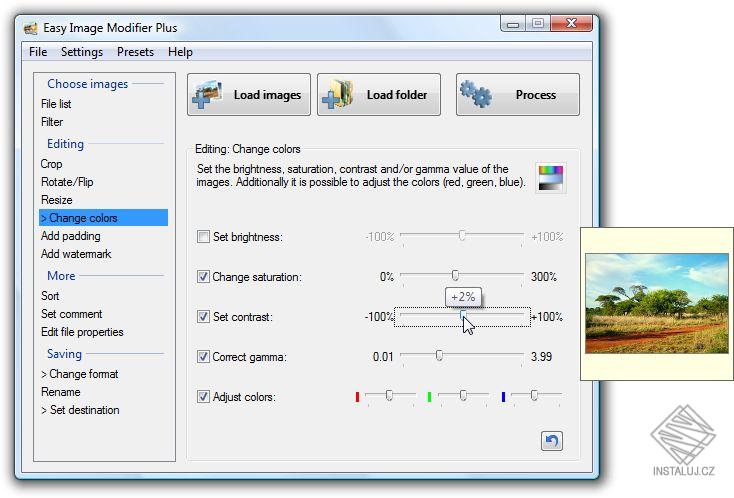Toggle the Adjust colors checkbox
Viewport: 734px width, 498px height.
203,397
